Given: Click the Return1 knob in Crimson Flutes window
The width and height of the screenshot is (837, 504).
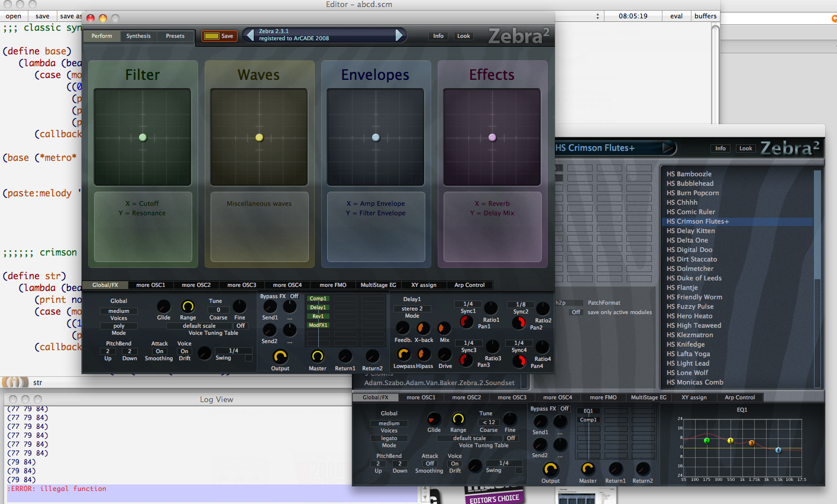Looking at the screenshot, I should coord(616,469).
